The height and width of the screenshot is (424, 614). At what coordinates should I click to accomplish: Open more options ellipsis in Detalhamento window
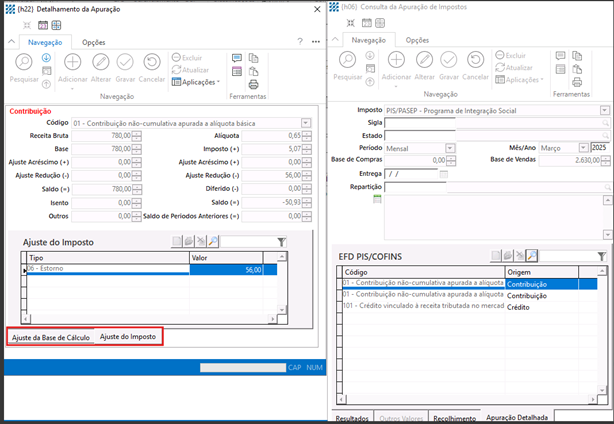[316, 41]
